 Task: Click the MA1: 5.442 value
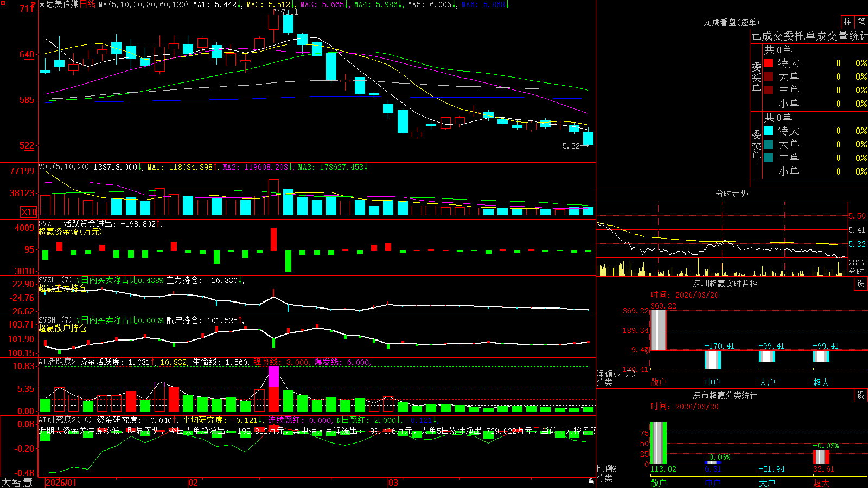click(x=217, y=4)
